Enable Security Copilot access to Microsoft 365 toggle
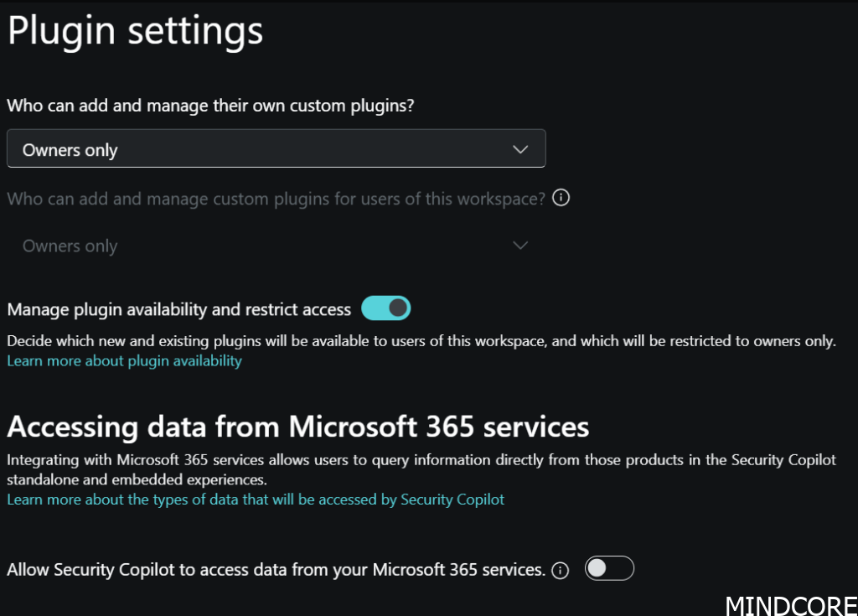This screenshot has height=616, width=858. pyautogui.click(x=609, y=568)
